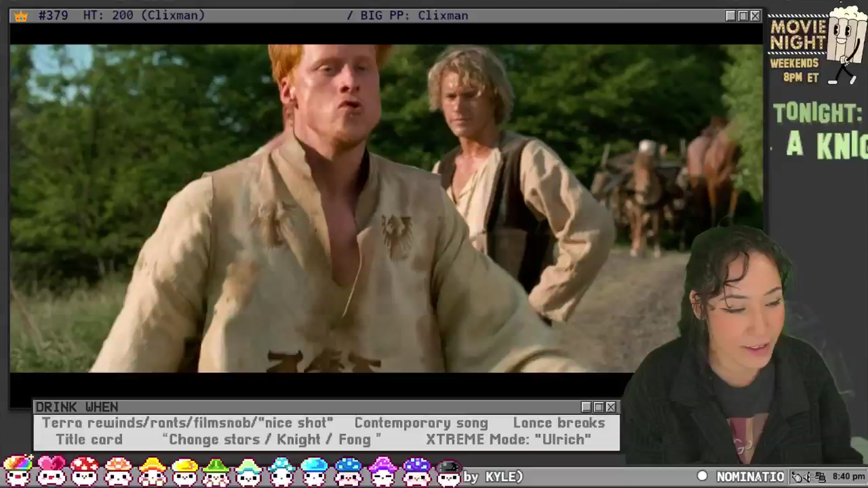Viewport: 868px width, 488px height.
Task: Click the XTREME Mode "Ulrich" rule
Action: tap(509, 440)
